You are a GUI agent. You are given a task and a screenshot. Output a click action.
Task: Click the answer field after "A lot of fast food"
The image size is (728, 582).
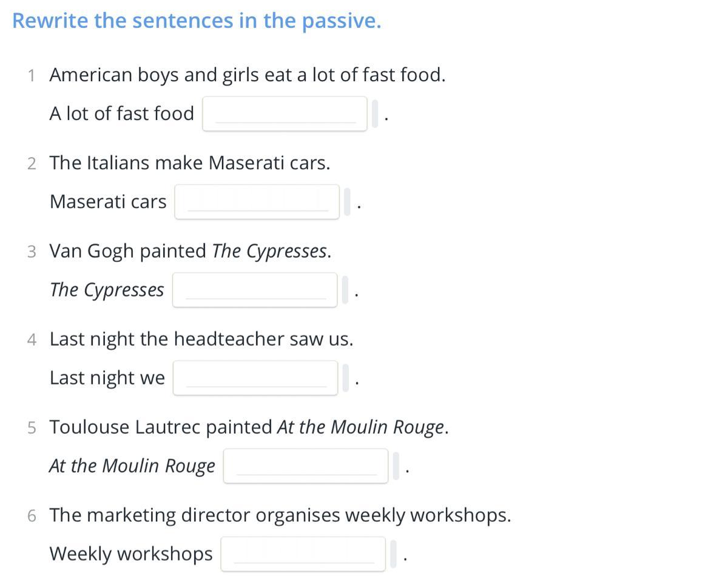point(285,113)
